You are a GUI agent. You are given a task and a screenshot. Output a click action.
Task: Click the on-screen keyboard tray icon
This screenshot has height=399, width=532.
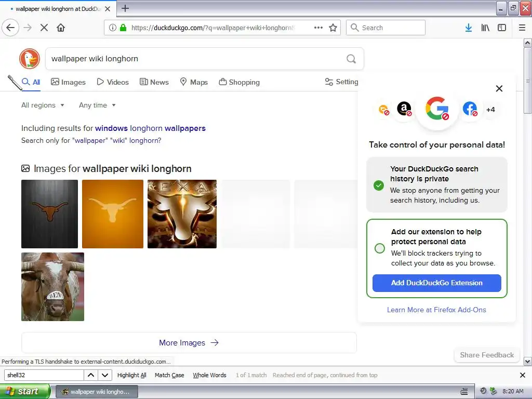point(464,392)
